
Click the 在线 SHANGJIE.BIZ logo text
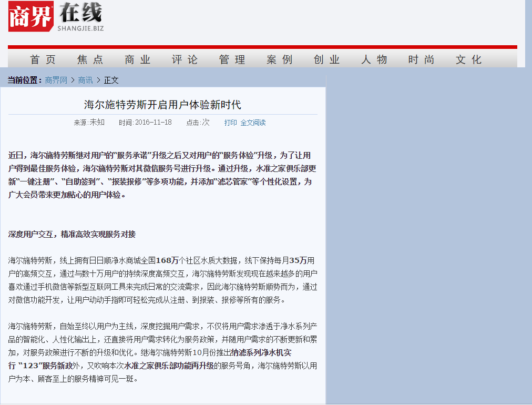pyautogui.click(x=81, y=17)
